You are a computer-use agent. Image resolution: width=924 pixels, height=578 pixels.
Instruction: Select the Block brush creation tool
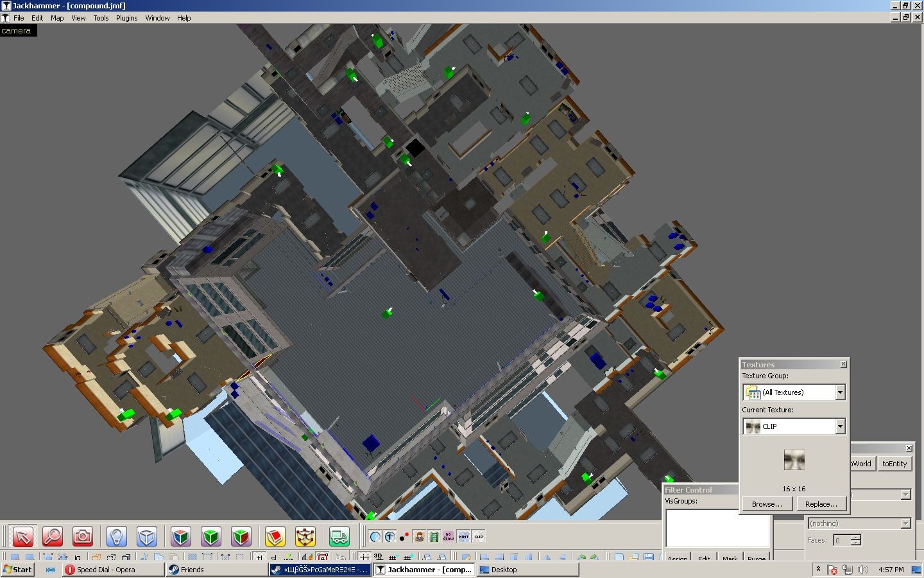tap(146, 536)
